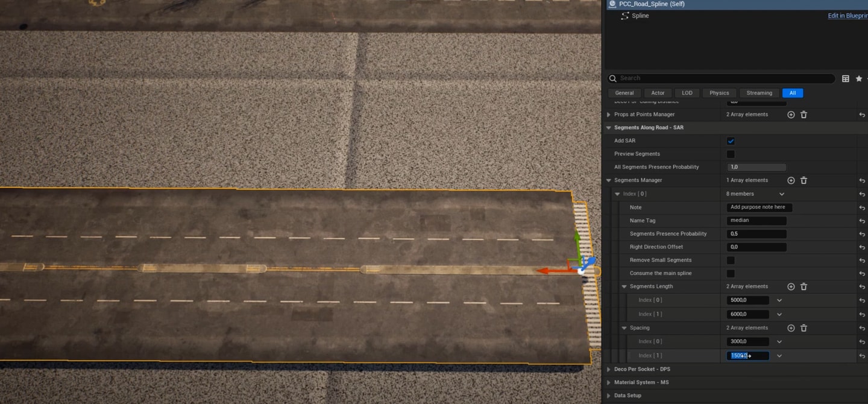Open property matrix table icon beside search

pyautogui.click(x=846, y=78)
